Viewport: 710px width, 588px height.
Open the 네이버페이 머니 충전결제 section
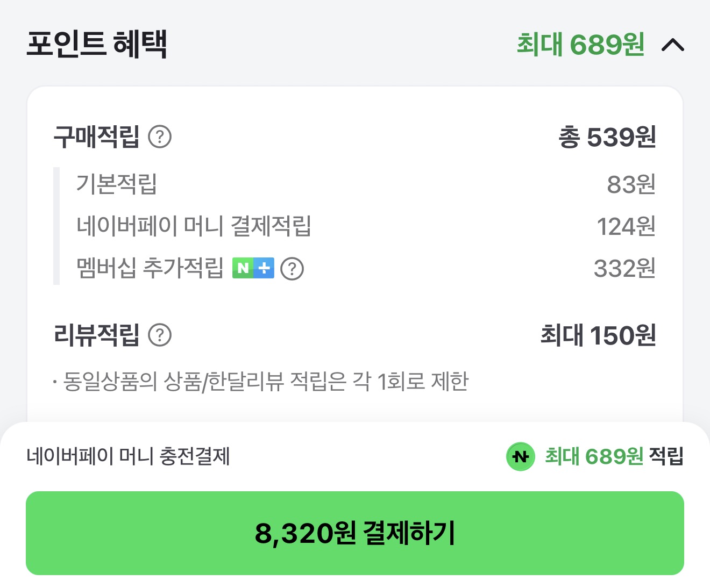[x=130, y=457]
